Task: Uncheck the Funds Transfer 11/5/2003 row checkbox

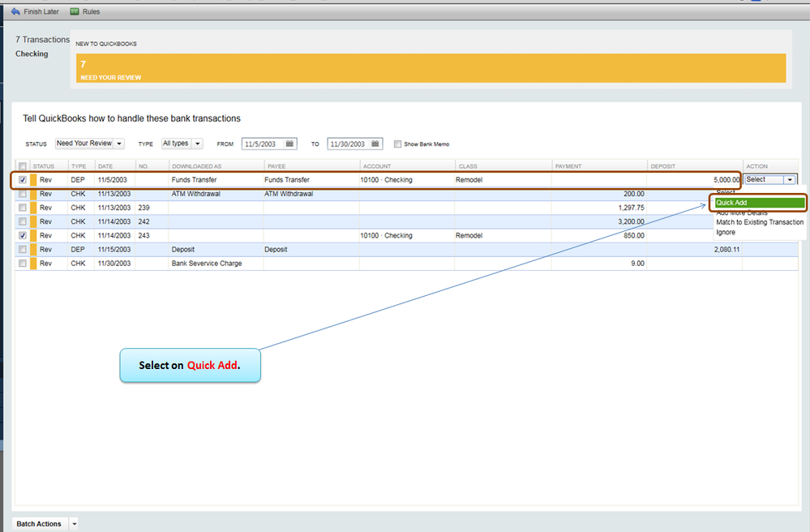Action: pyautogui.click(x=22, y=180)
